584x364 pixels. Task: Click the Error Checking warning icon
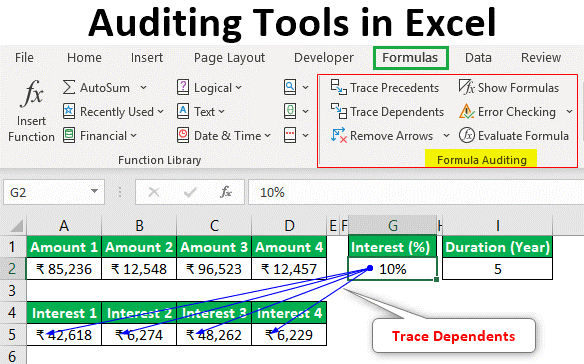(x=466, y=111)
